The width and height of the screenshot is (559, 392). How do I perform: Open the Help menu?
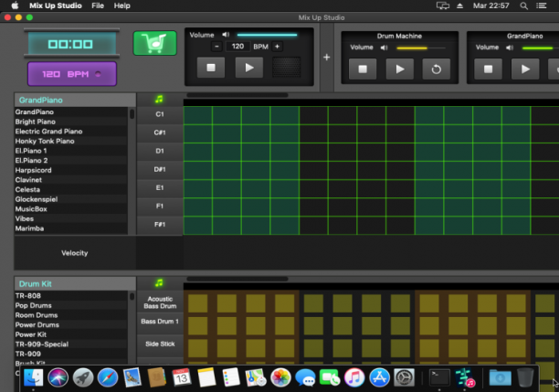[x=121, y=5]
